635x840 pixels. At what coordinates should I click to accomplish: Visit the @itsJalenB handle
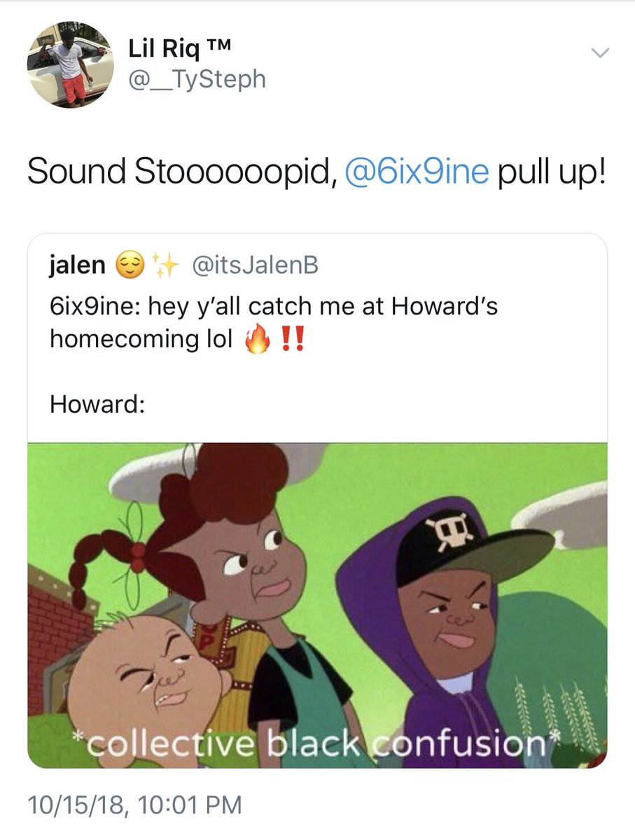click(255, 265)
